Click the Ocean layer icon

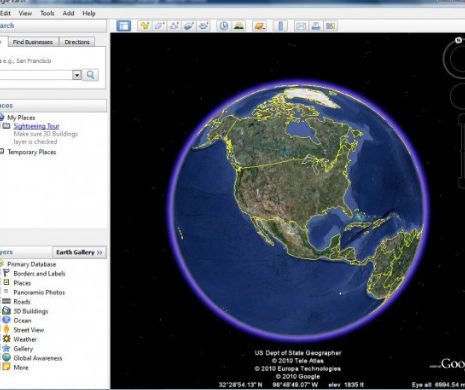coord(6,320)
